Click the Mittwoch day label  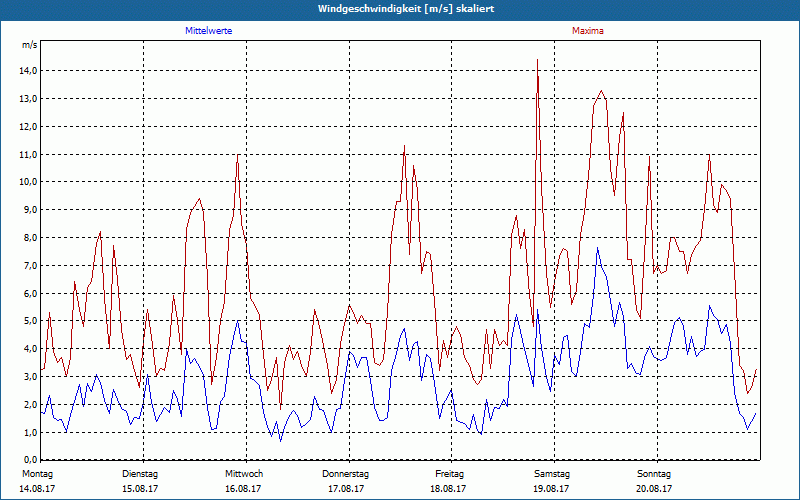(x=244, y=474)
